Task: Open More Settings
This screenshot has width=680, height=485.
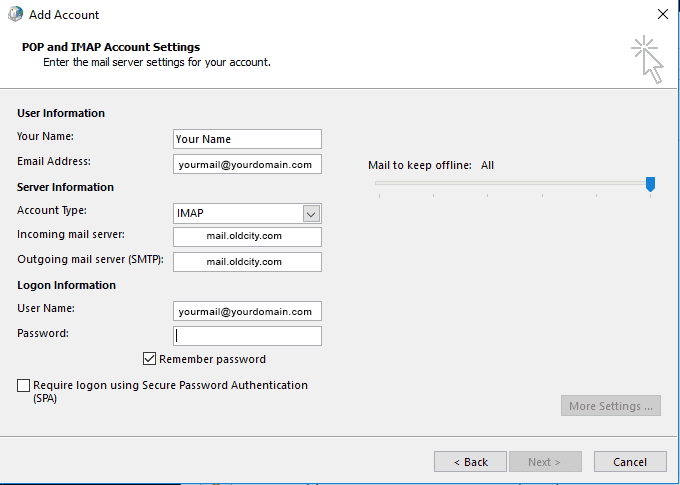Action: point(610,406)
